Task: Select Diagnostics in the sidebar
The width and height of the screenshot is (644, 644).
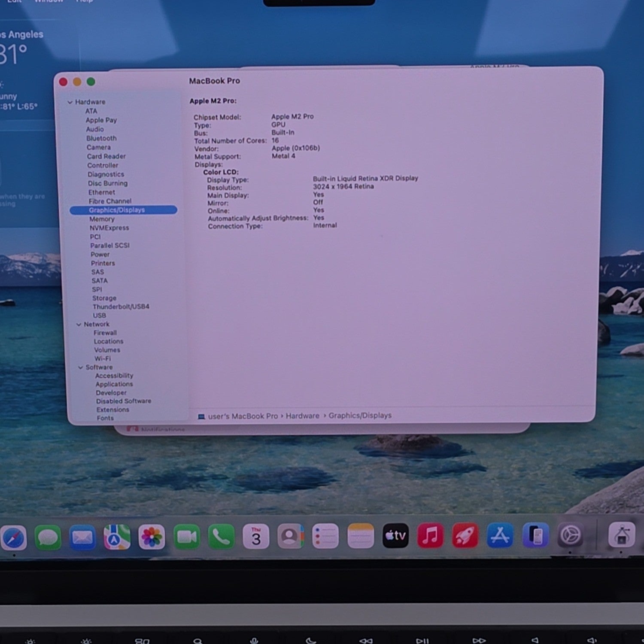Action: pos(106,174)
